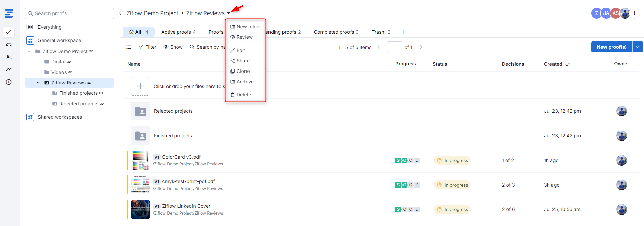Open the Ziflow Reviews breadcrumb dropdown arrow

click(x=229, y=13)
